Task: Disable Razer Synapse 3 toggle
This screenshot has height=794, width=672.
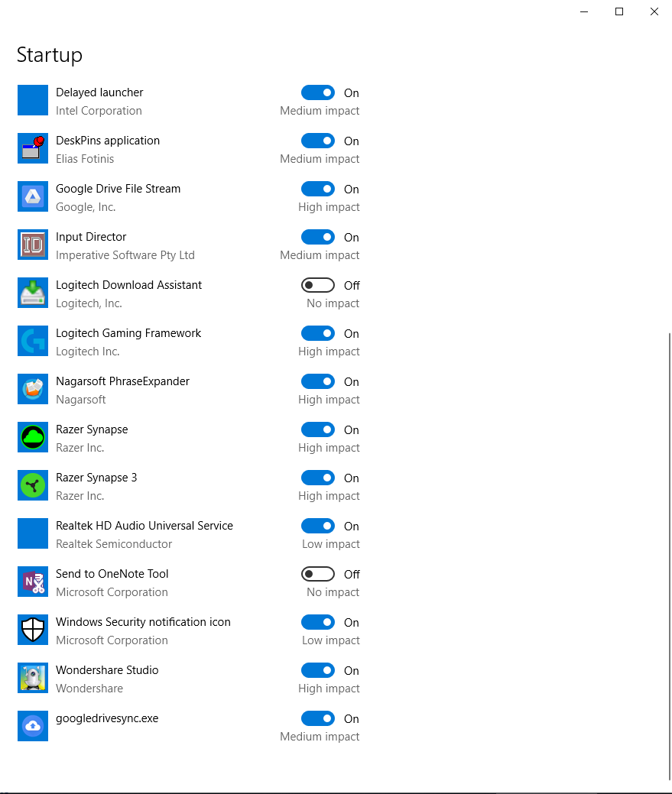Action: [x=318, y=478]
